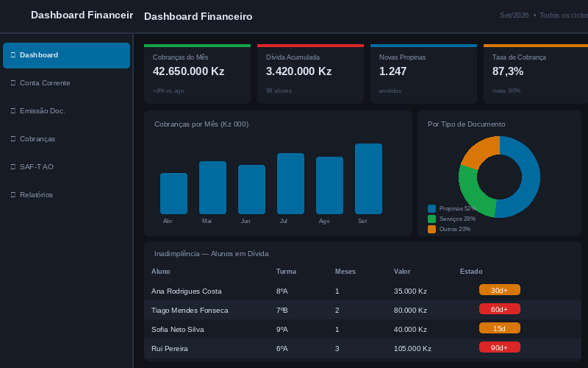Image resolution: width=588 pixels, height=368 pixels.
Task: Select student Tiago Mendes Fonseca
Action: (x=190, y=310)
